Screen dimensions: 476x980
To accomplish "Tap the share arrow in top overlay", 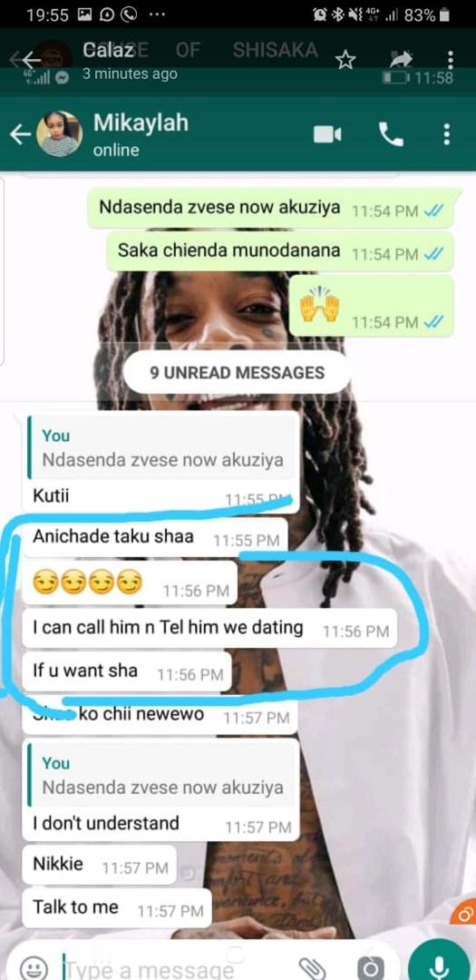I will [x=401, y=59].
